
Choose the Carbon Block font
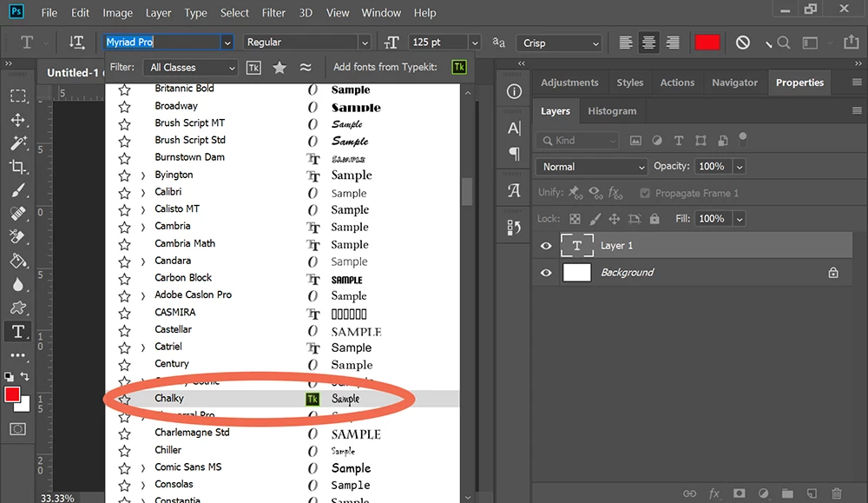[x=282, y=279]
